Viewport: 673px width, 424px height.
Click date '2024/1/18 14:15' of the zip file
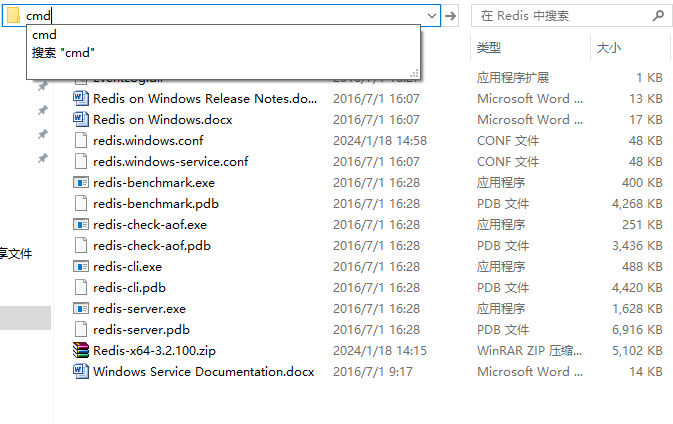[x=380, y=351]
